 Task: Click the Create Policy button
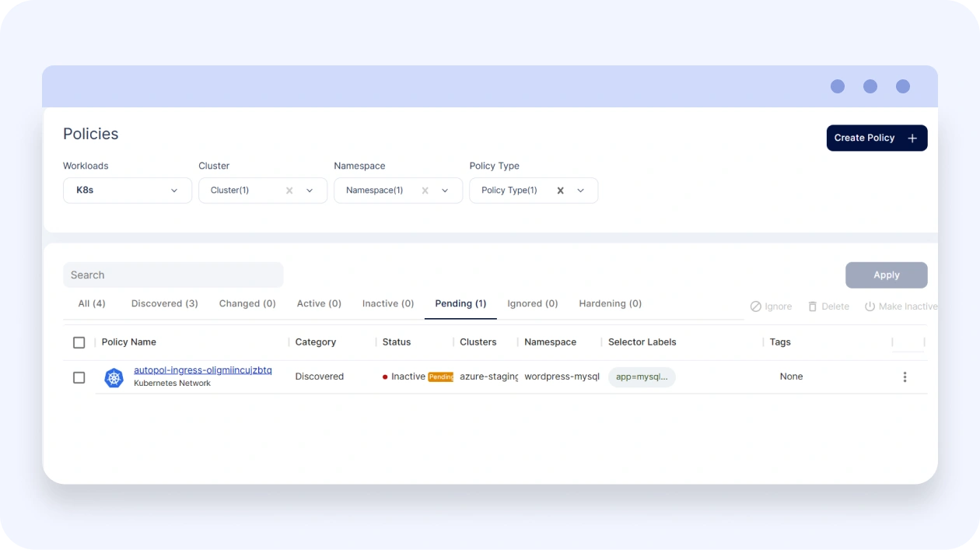[877, 138]
